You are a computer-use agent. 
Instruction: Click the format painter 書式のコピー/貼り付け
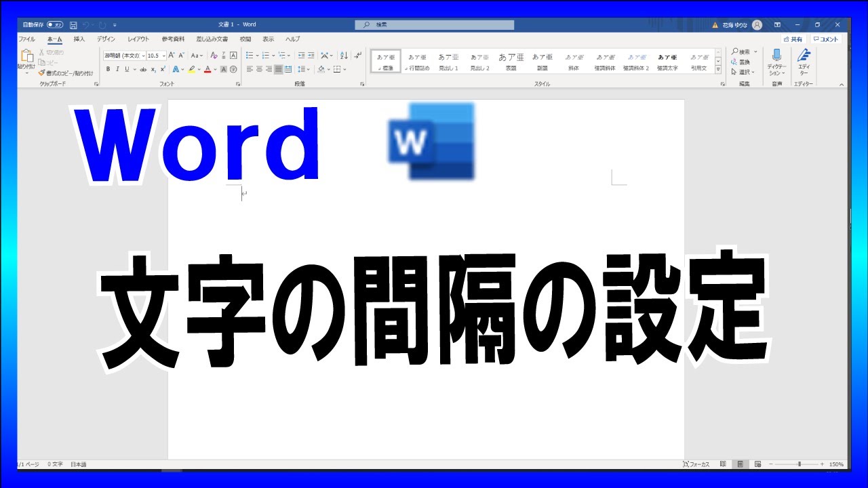pyautogui.click(x=66, y=73)
